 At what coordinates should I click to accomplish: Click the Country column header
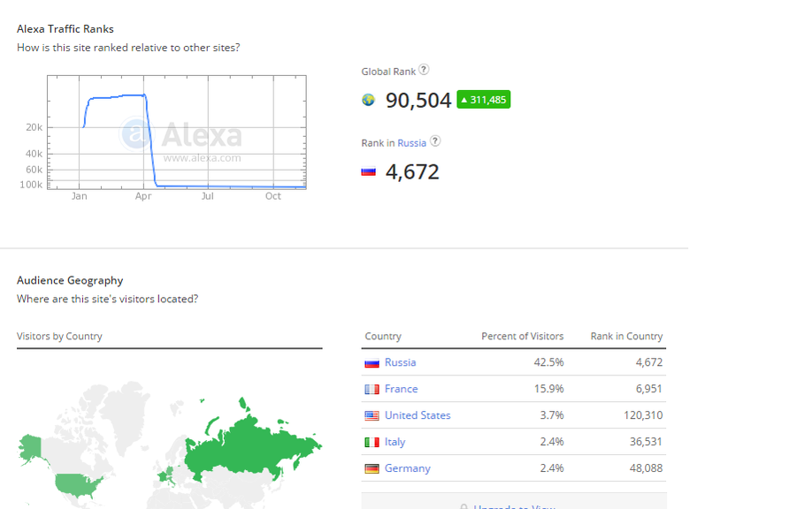pos(383,336)
